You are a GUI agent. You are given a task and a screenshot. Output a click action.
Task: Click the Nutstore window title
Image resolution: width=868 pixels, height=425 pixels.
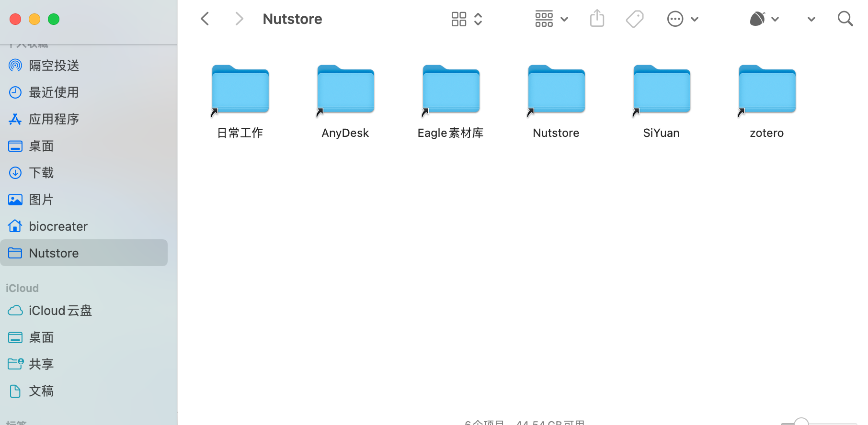tap(292, 19)
